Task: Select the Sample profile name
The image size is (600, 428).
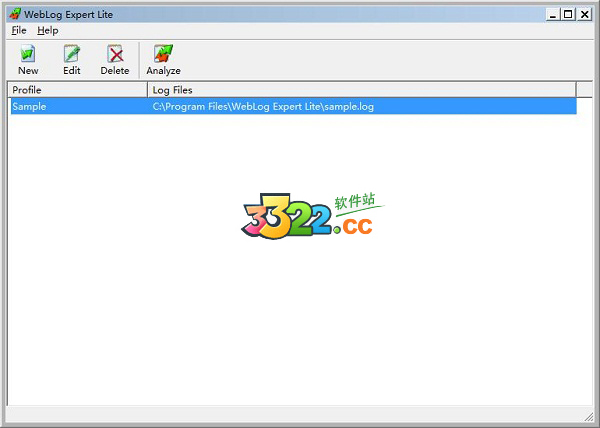Action: click(29, 106)
